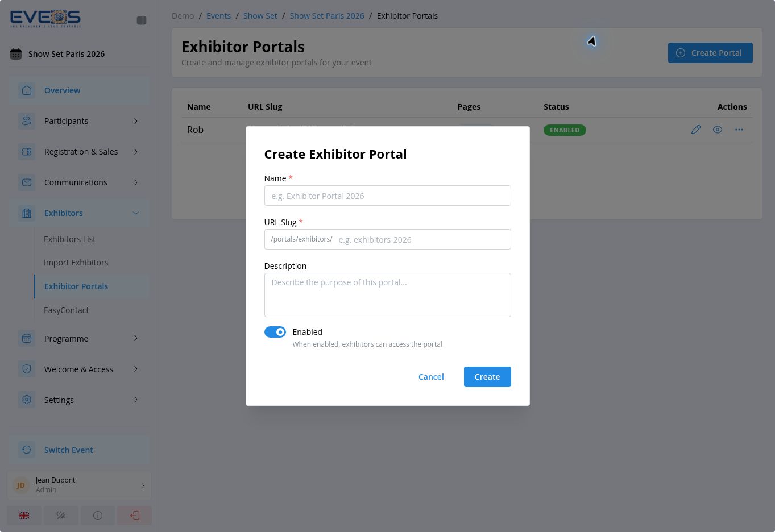The image size is (775, 532).
Task: Click the Name input field
Action: click(388, 196)
